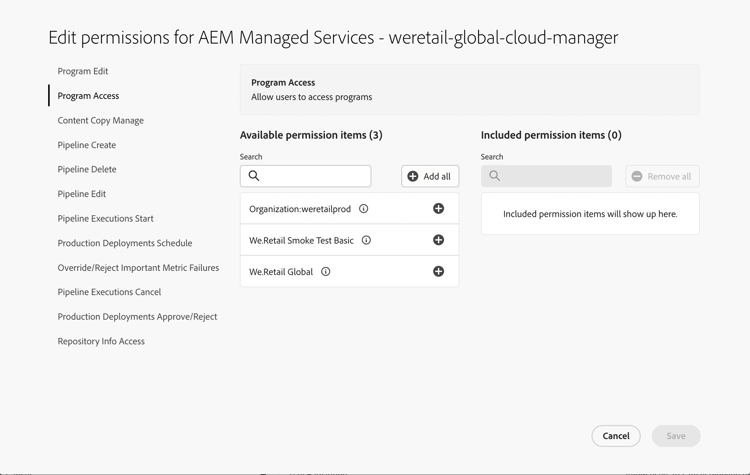
Task: Select Pipeline Executions Start in sidebar
Action: [x=106, y=218]
